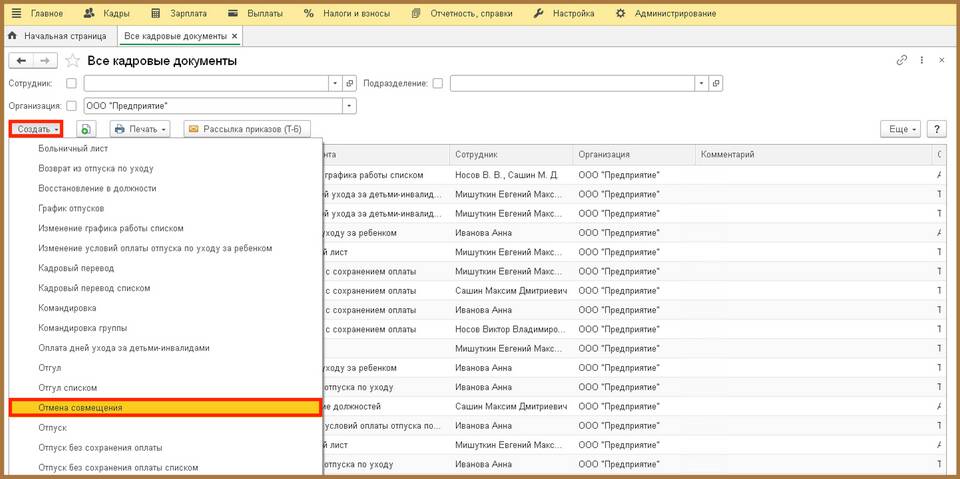Open the Еще dropdown menu
The width and height of the screenshot is (960, 479).
(900, 129)
